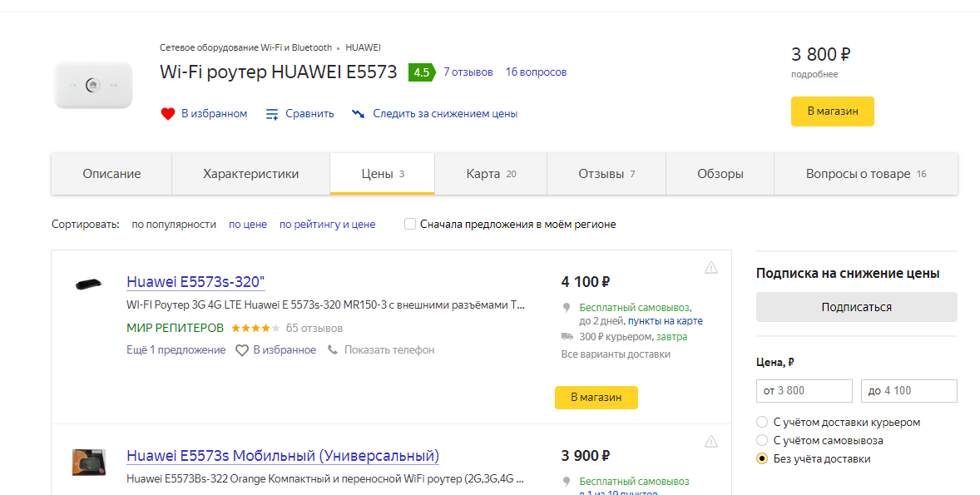The image size is (980, 495).
Task: Click the 300 ₽ курьером, завтра delivery line
Action: coord(633,337)
